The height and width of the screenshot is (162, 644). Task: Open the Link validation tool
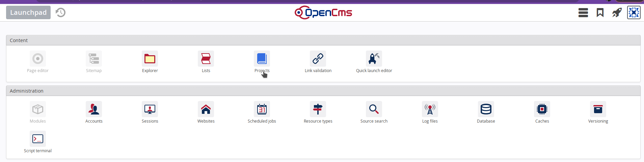click(318, 59)
